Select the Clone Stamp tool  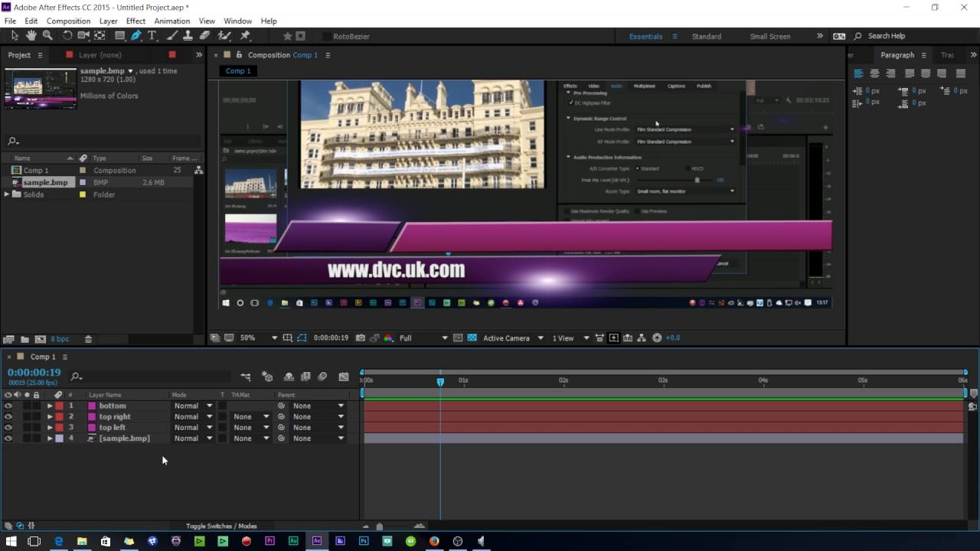tap(188, 36)
